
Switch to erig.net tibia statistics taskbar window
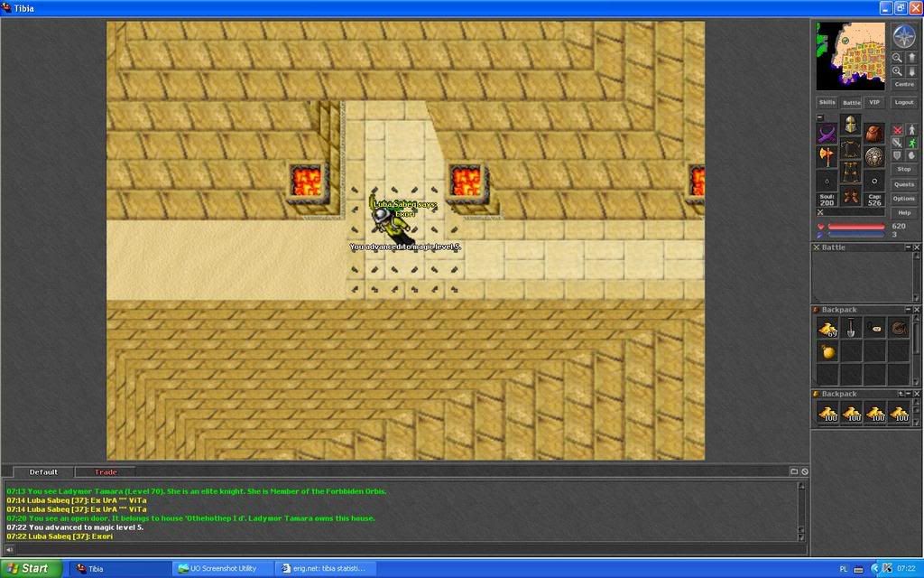point(327,569)
